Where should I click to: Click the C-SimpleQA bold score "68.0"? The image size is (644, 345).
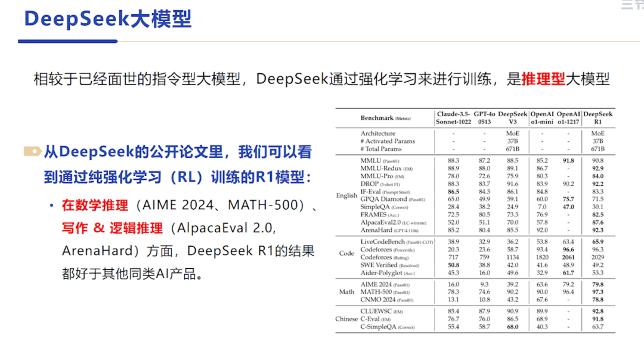(x=513, y=327)
